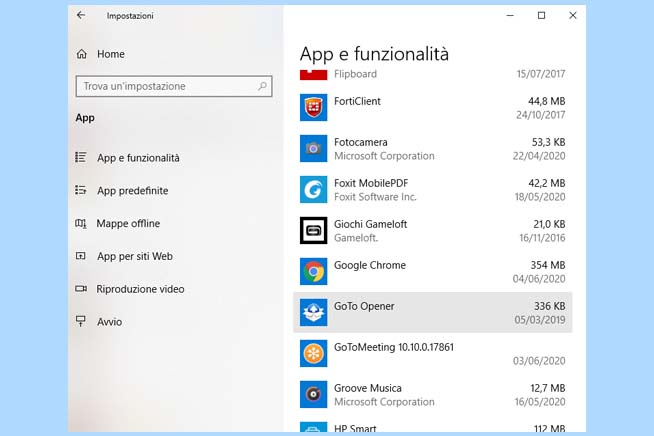Click the '12,7 MB' size of Groove Musica
The height and width of the screenshot is (436, 654).
[x=548, y=388]
